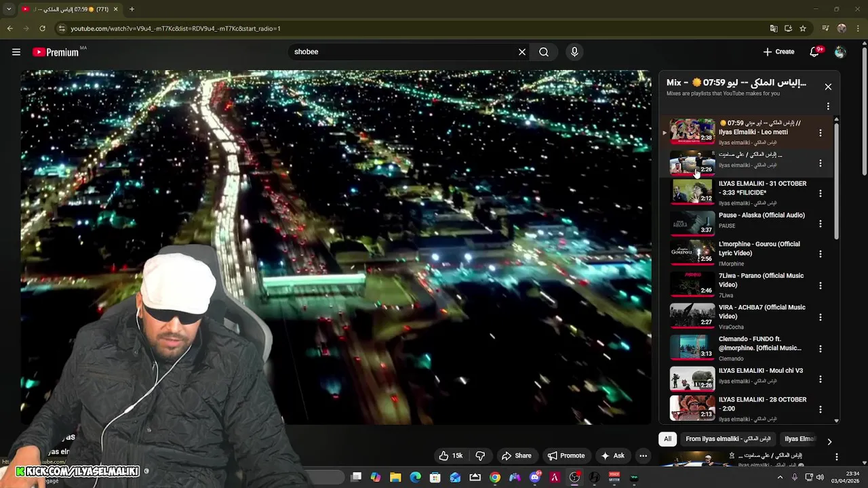This screenshot has height=488, width=868.
Task: Open Microsoft Edge from taskbar
Action: tap(415, 477)
